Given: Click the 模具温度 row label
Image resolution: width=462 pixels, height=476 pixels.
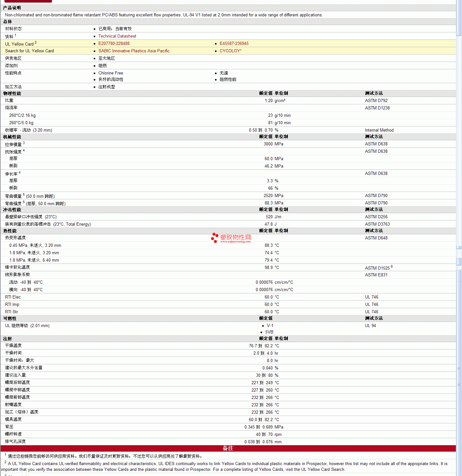Looking at the screenshot, I should 13,420.
